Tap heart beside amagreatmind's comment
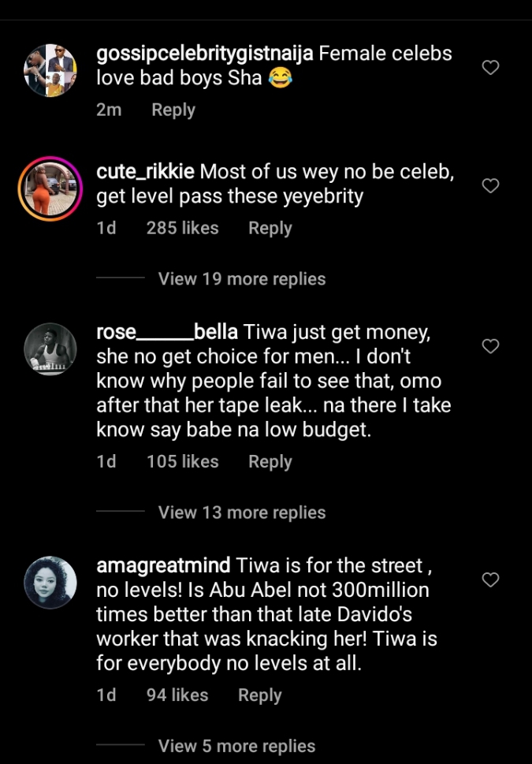The height and width of the screenshot is (764, 532). point(490,580)
